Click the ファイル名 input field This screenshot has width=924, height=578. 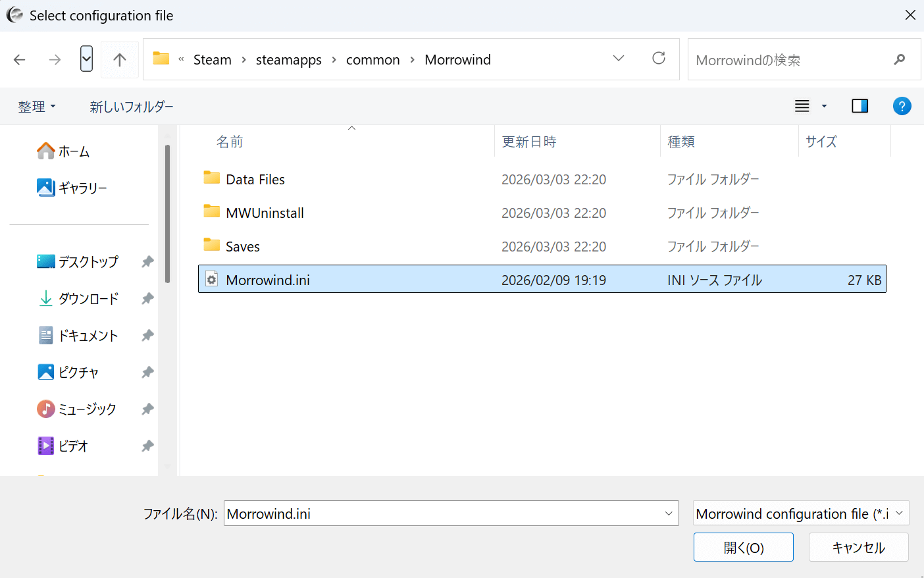click(x=441, y=513)
